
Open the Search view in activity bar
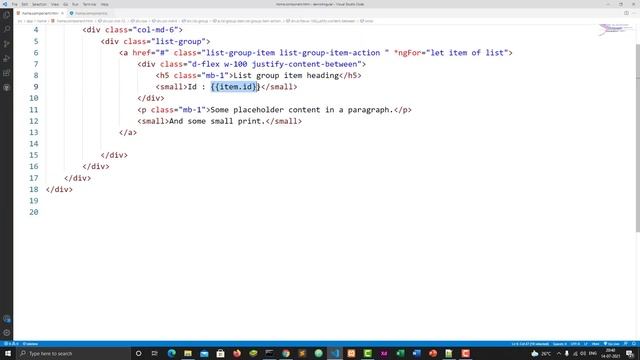click(7, 29)
